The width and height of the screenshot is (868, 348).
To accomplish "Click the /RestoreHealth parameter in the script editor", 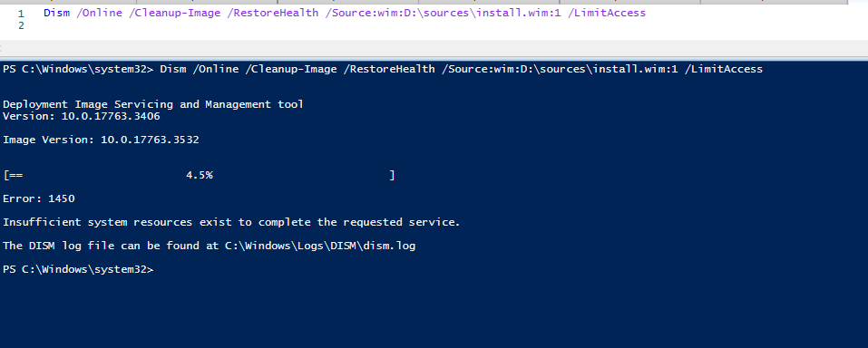I will pos(273,13).
